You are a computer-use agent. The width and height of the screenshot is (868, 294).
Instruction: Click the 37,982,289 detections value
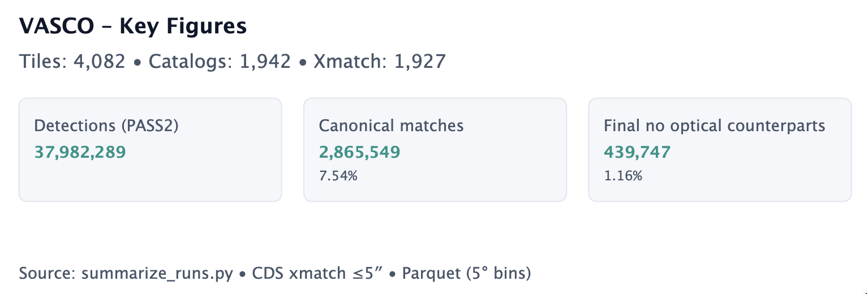tap(80, 152)
